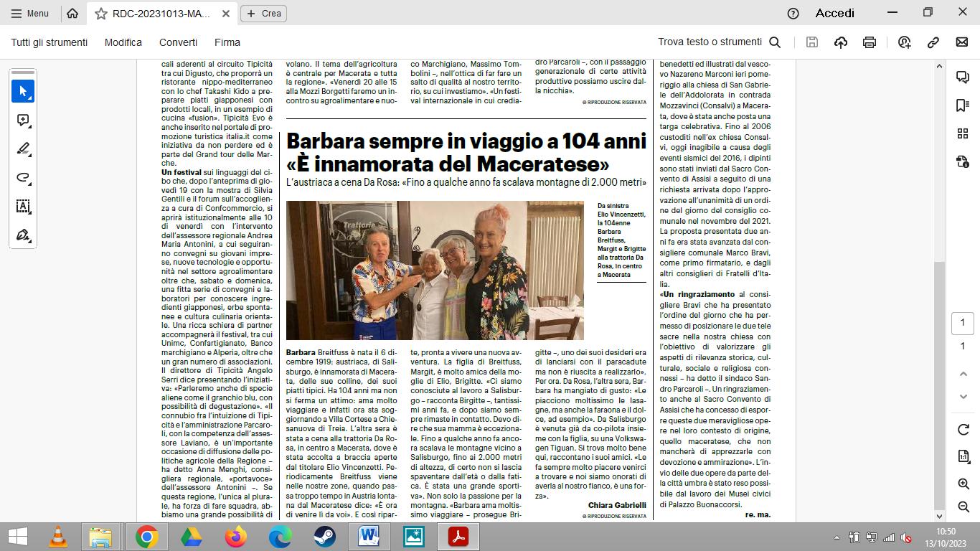Send the file by email

(x=962, y=42)
